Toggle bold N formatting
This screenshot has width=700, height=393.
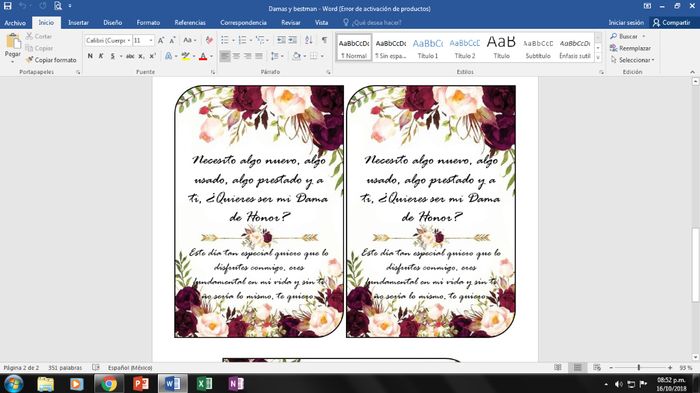[90, 56]
